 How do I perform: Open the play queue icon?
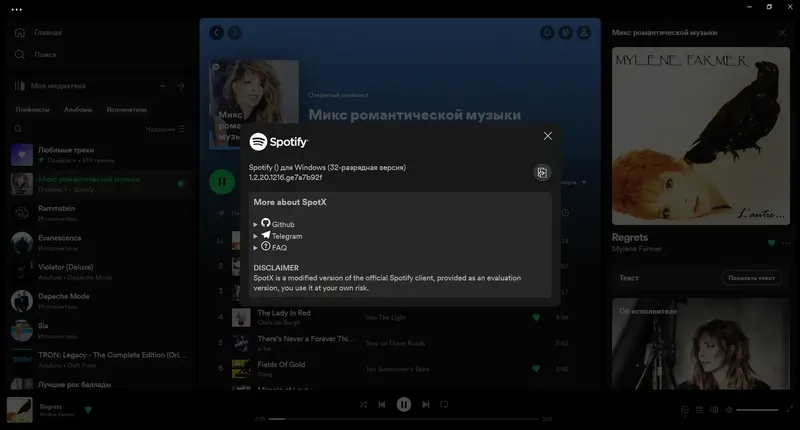(x=699, y=410)
